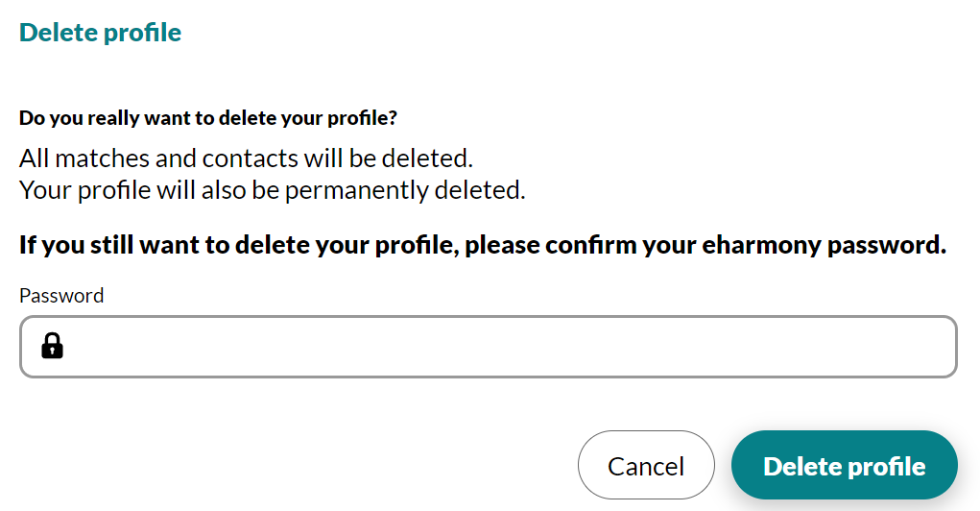The image size is (980, 511).
Task: Click the teal title text at top
Action: pyautogui.click(x=100, y=32)
